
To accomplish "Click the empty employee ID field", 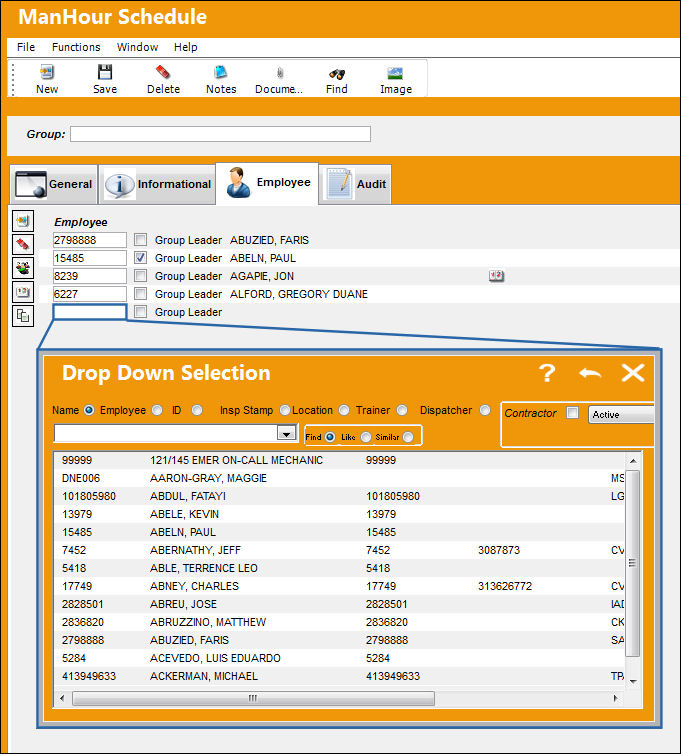I will [90, 312].
